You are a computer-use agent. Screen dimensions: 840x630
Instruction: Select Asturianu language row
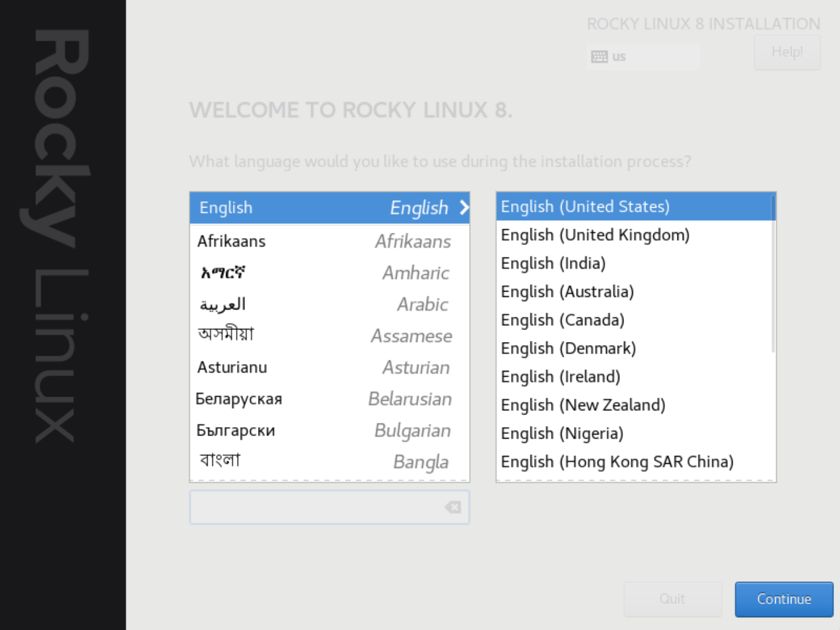329,367
